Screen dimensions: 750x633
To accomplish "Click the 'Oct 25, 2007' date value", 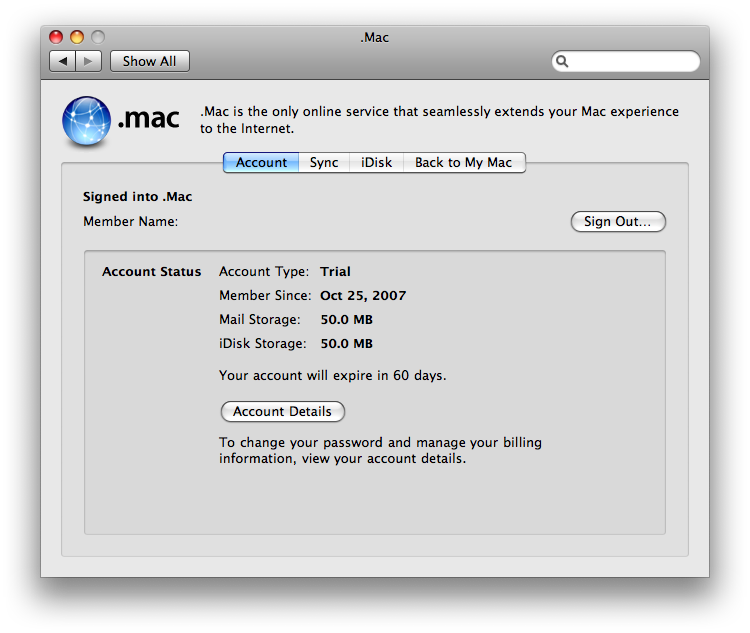I will tap(363, 296).
